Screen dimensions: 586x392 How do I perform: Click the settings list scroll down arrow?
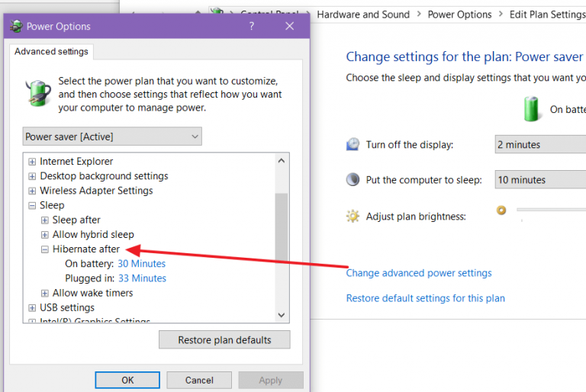[x=282, y=314]
